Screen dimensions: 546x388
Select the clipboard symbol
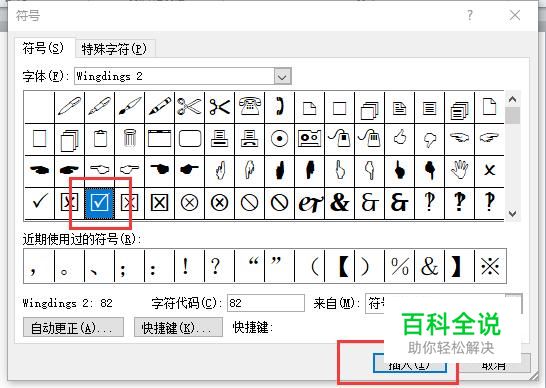tap(100, 139)
